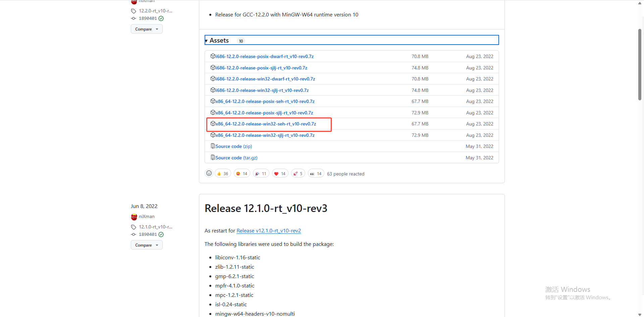The image size is (644, 317).
Task: Open the emoji reaction picker
Action: (209, 173)
